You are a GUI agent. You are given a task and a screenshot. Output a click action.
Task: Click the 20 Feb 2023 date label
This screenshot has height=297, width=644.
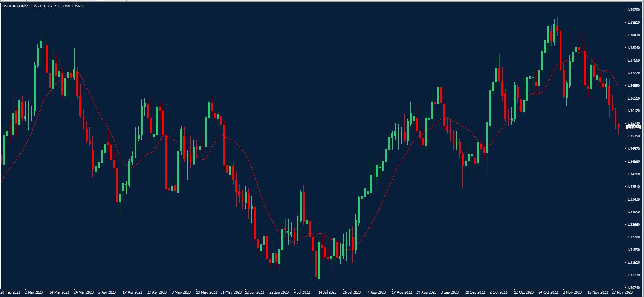(x=10, y=292)
